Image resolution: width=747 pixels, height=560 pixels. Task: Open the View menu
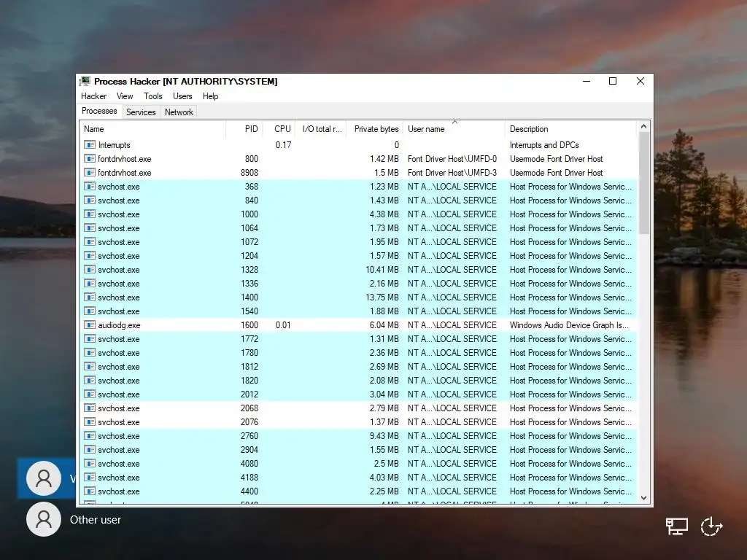(x=125, y=96)
